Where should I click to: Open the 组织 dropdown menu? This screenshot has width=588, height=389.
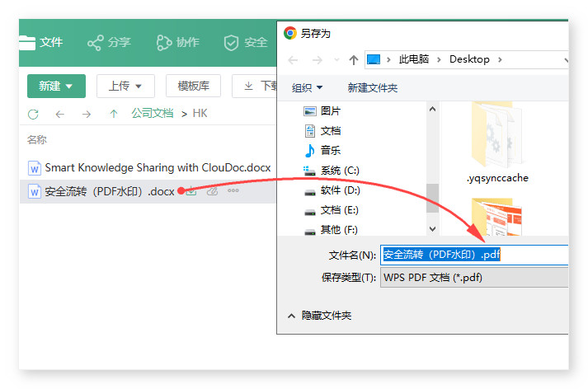(x=307, y=87)
